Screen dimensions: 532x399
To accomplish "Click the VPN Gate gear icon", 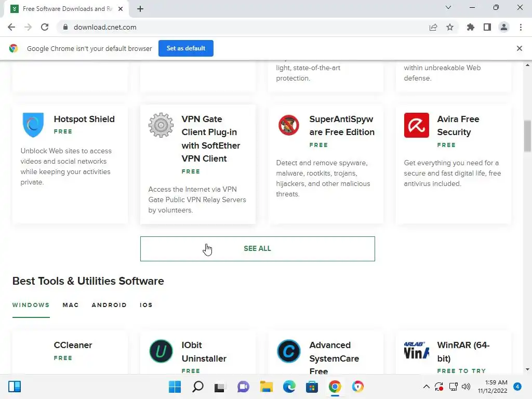I will point(161,125).
